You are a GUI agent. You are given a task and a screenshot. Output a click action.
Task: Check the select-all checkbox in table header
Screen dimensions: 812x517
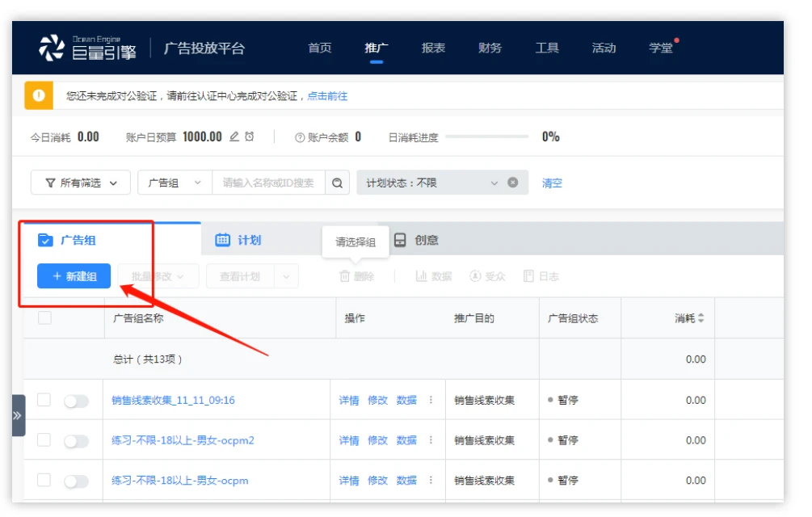point(44,318)
